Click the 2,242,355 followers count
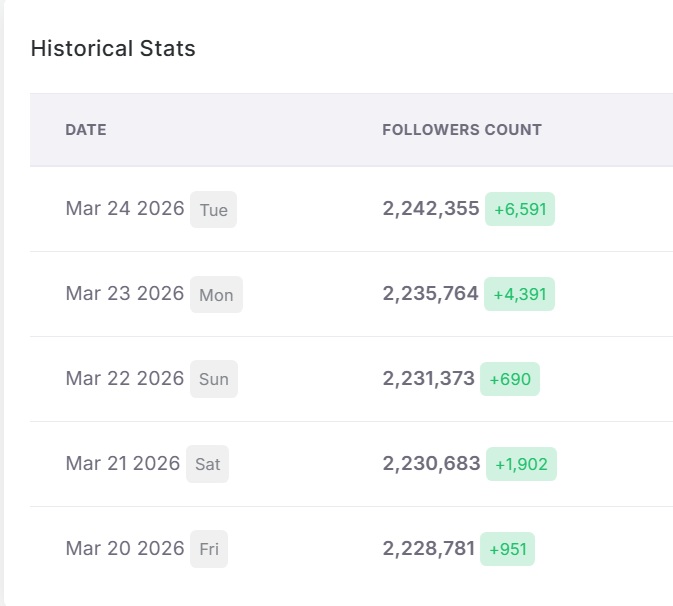This screenshot has width=673, height=606. [x=431, y=209]
